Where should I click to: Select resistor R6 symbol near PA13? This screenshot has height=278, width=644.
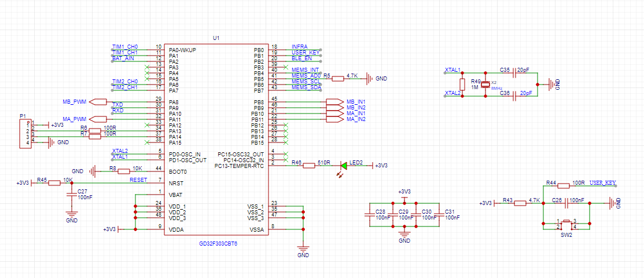pyautogui.click(x=95, y=131)
